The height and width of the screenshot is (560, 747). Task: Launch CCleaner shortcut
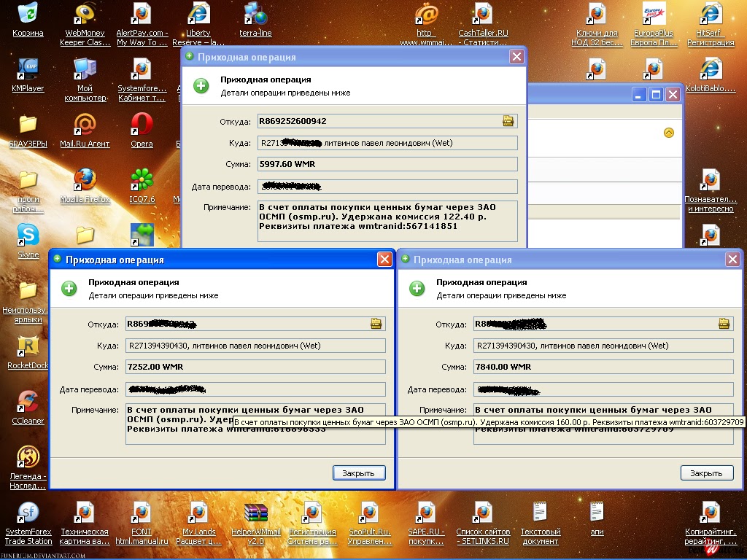click(x=28, y=408)
